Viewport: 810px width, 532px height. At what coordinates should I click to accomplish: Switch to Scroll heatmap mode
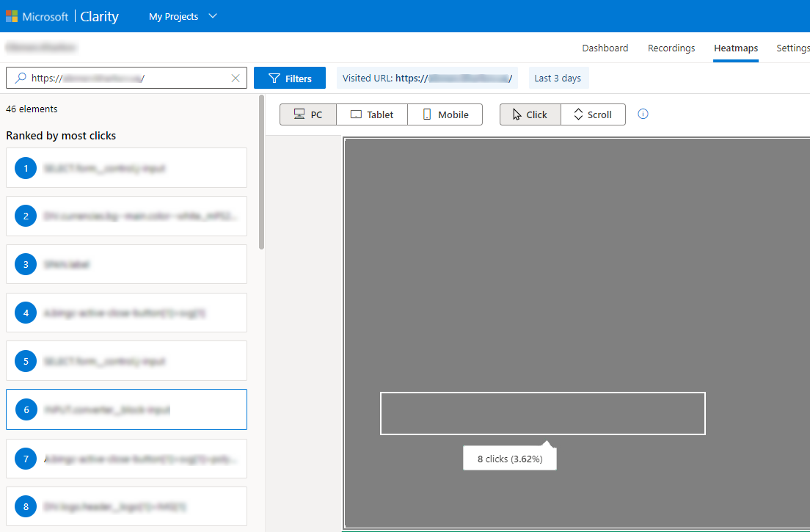pos(593,114)
